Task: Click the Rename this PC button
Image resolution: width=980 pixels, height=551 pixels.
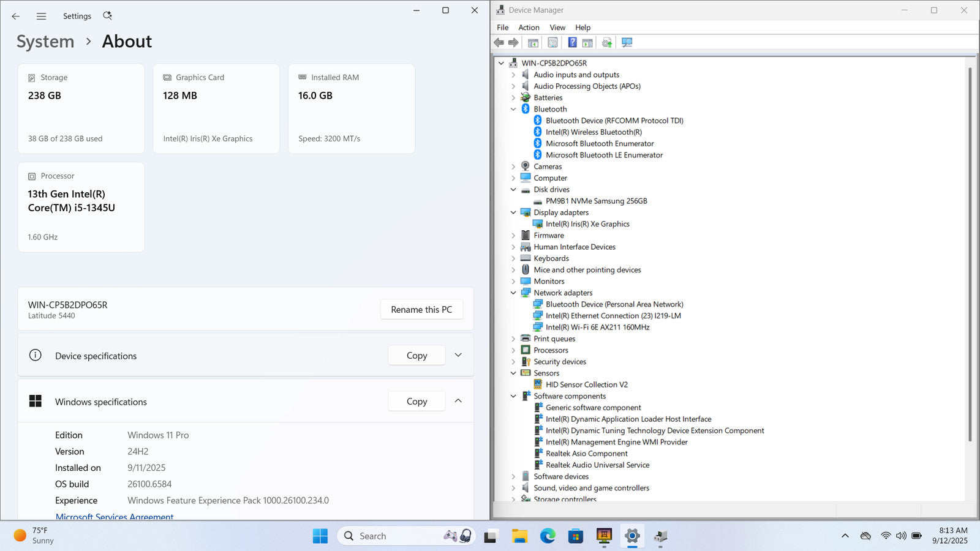Action: click(421, 310)
